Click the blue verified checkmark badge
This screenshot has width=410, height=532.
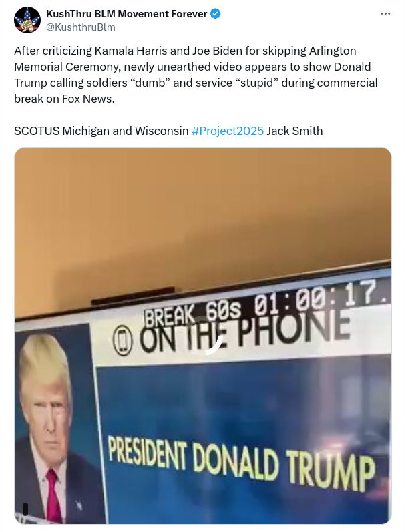(215, 14)
